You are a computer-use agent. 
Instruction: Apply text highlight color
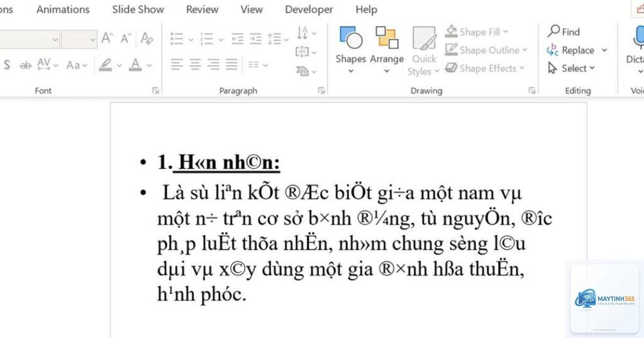(106, 65)
